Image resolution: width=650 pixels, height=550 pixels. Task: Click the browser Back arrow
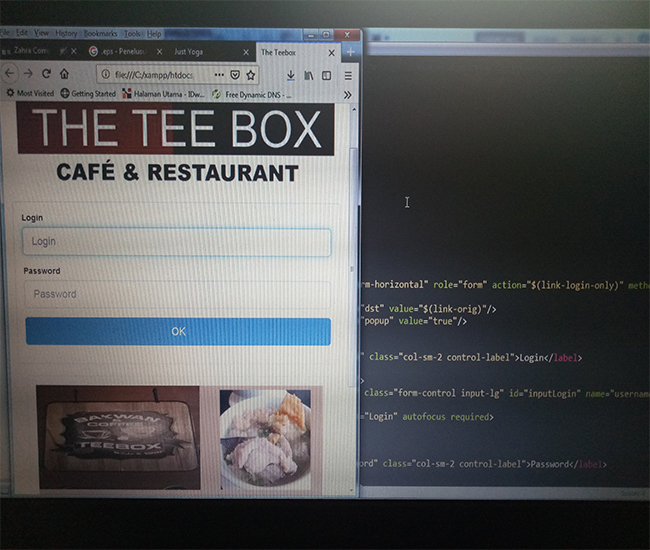[x=9, y=74]
